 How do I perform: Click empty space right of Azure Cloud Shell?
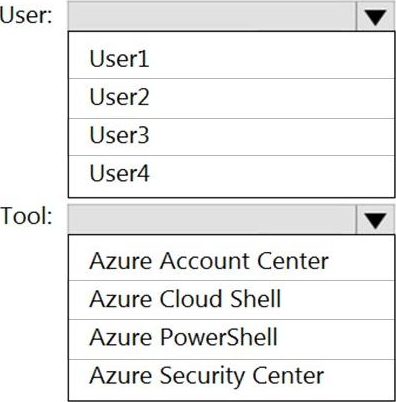point(337,300)
